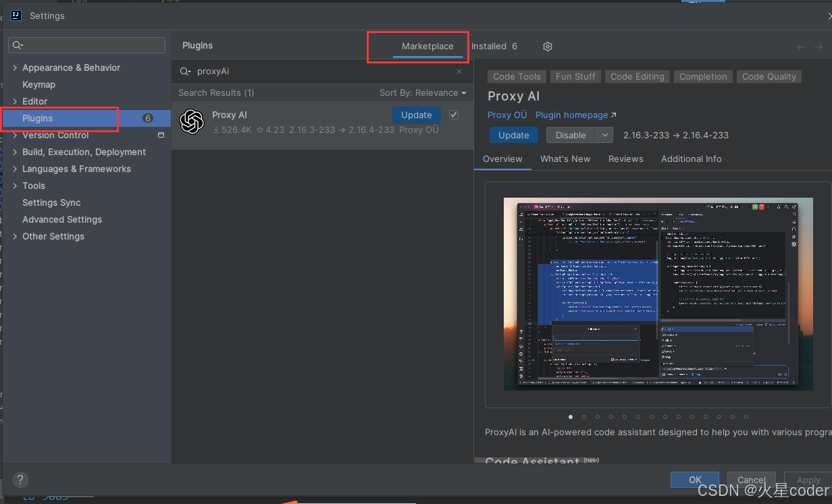Open the Reviews tab
The height and width of the screenshot is (504, 832).
pyautogui.click(x=625, y=159)
